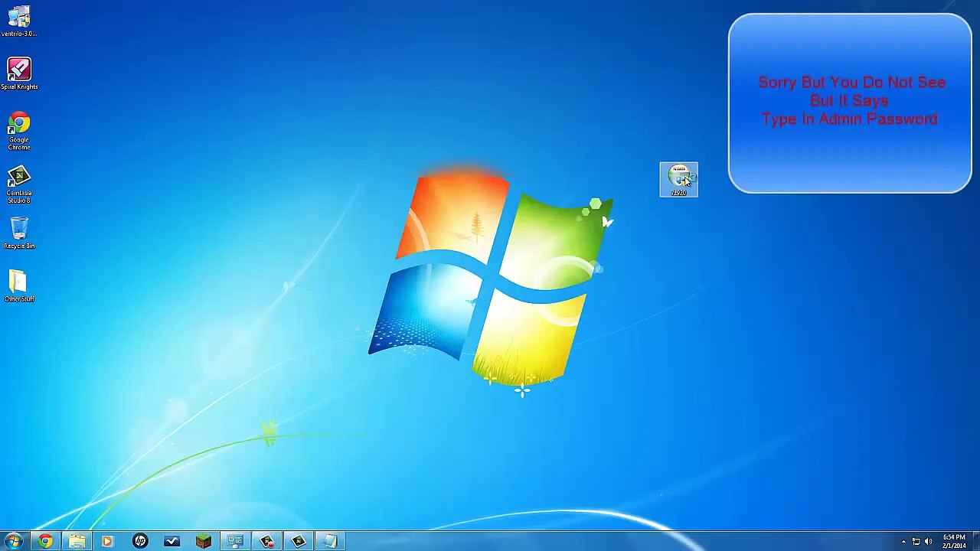Select the Recycle Bin desktop icon

19,233
